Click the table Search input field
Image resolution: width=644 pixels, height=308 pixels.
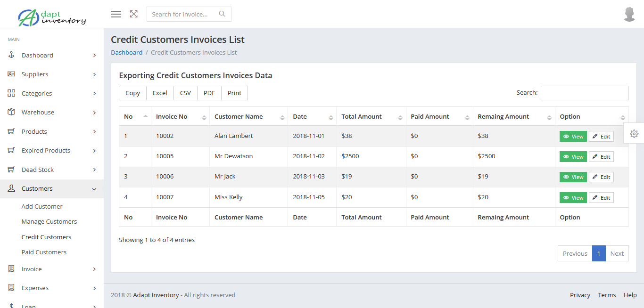(584, 93)
